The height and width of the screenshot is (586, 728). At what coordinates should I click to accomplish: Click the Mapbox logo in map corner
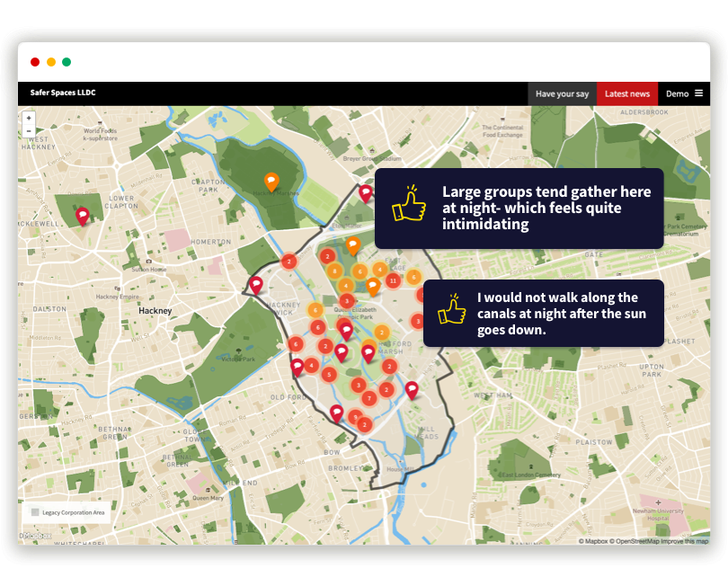click(x=36, y=537)
